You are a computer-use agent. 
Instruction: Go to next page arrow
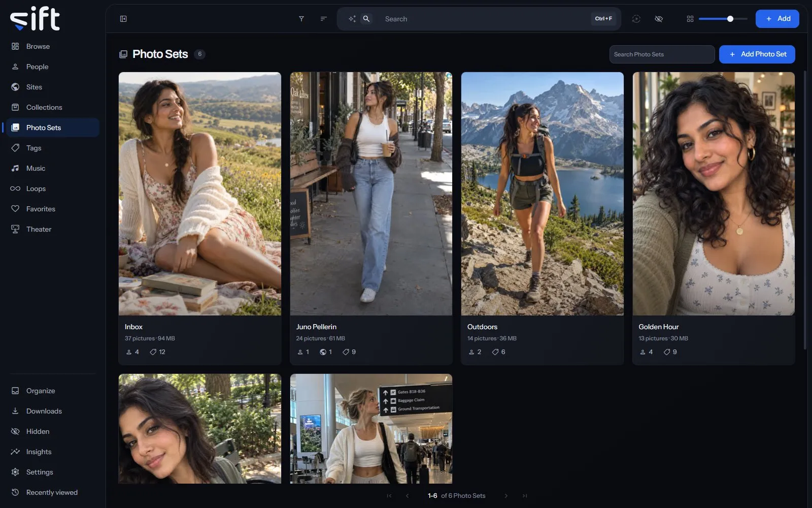point(506,496)
